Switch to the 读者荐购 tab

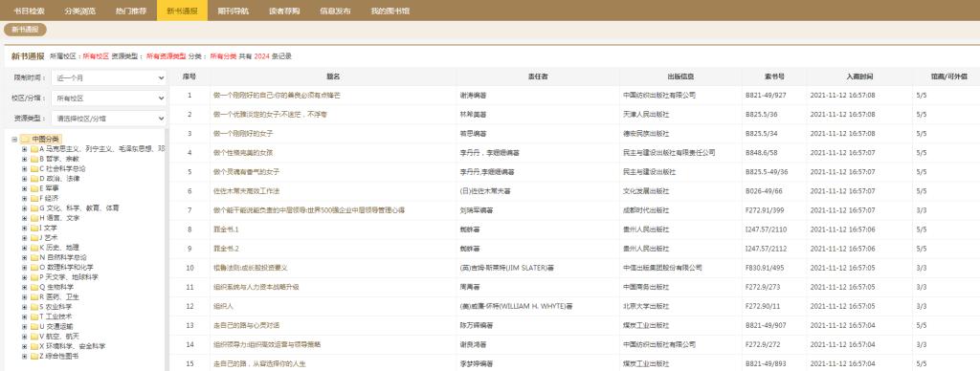click(284, 11)
